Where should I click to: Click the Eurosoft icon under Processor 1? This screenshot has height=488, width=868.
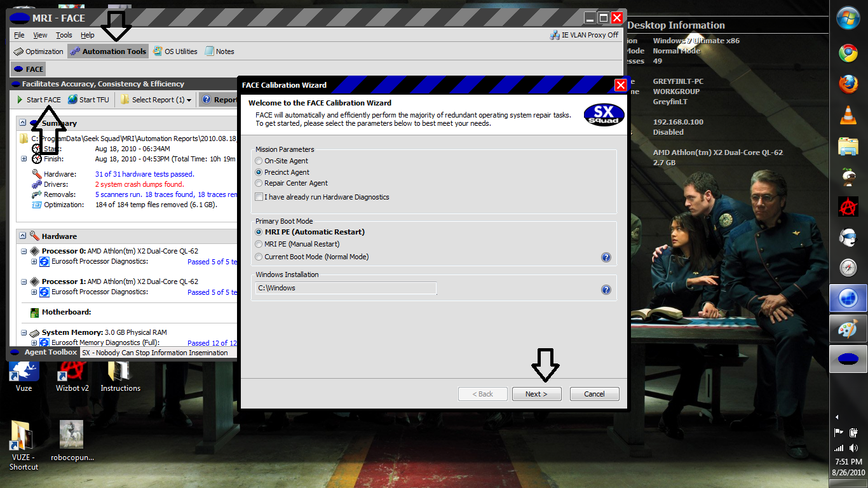pos(44,292)
